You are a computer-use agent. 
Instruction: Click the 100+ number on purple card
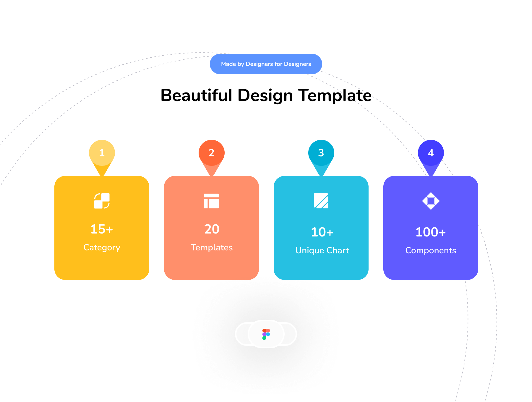431,232
